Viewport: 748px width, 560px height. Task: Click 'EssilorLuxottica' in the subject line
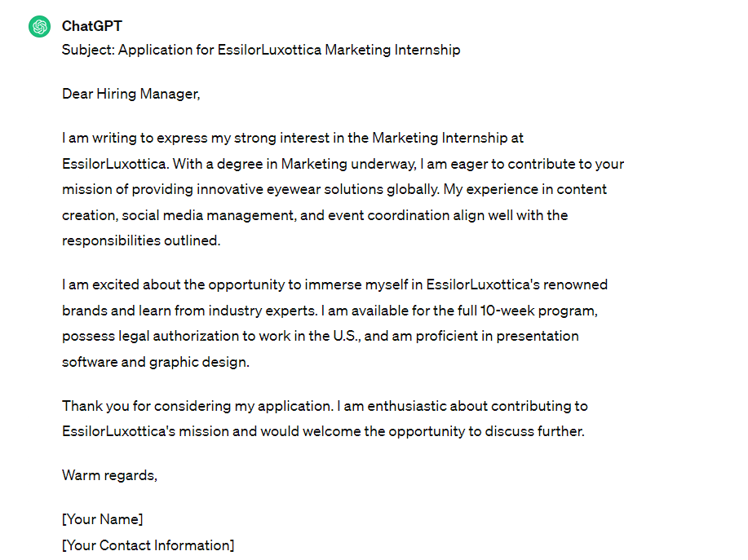pyautogui.click(x=269, y=50)
